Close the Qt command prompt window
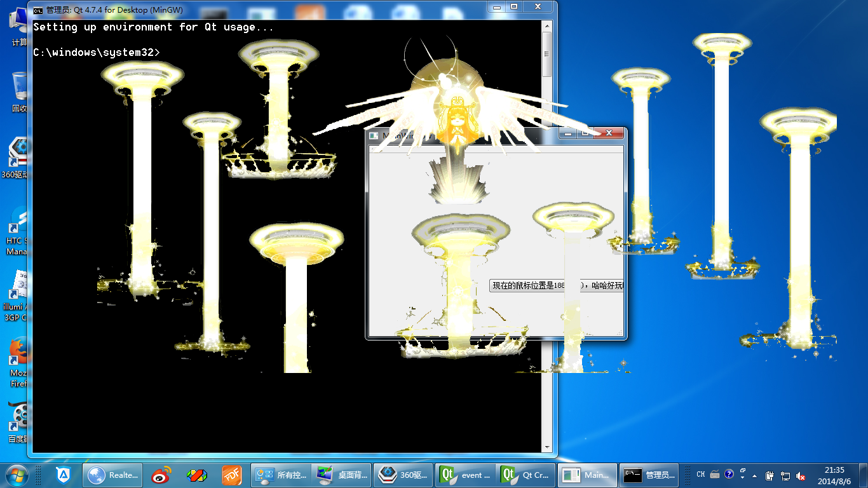The height and width of the screenshot is (488, 868). [x=538, y=6]
